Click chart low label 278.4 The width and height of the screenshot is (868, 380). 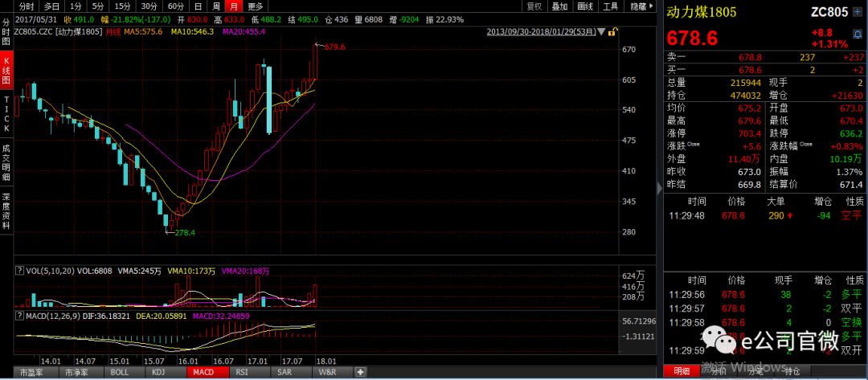(x=185, y=233)
